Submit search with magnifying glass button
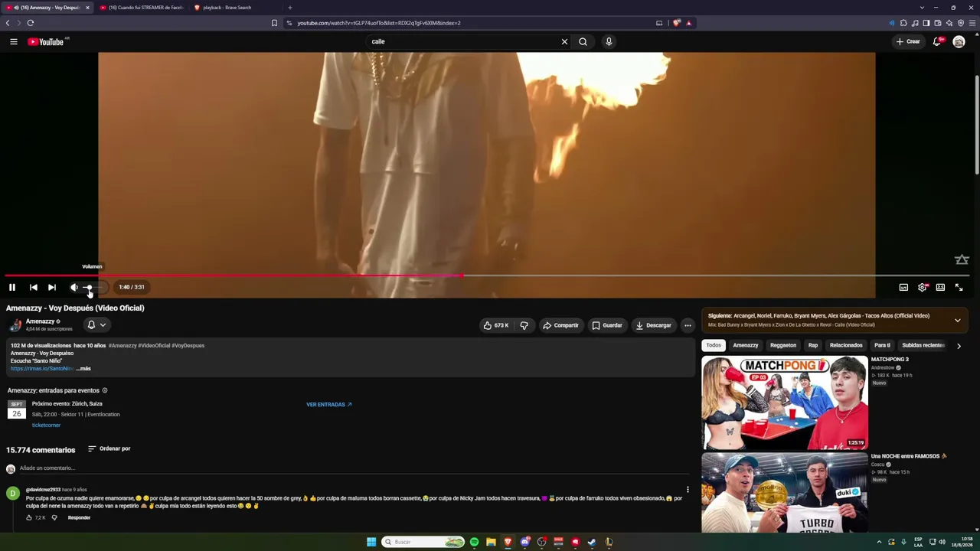This screenshot has height=551, width=980. click(x=583, y=41)
